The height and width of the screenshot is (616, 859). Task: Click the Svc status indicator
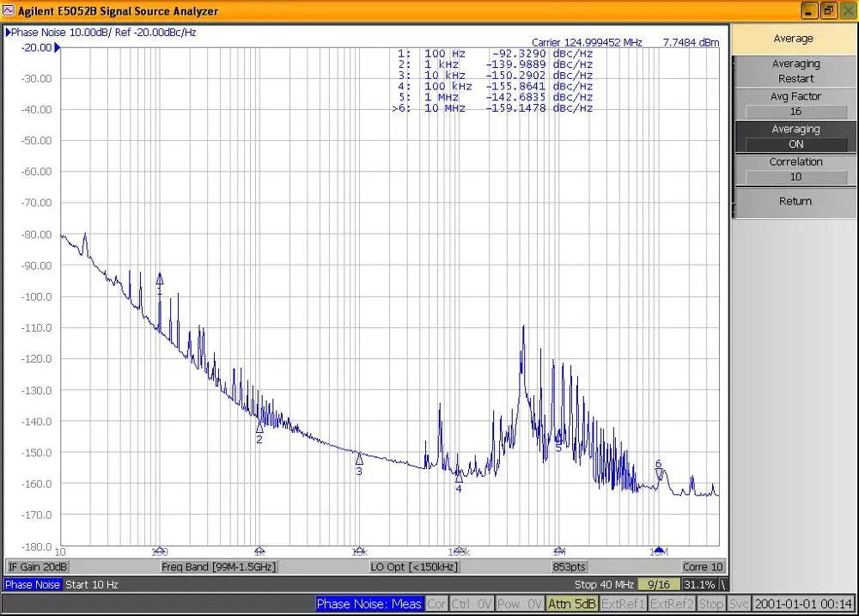click(739, 604)
